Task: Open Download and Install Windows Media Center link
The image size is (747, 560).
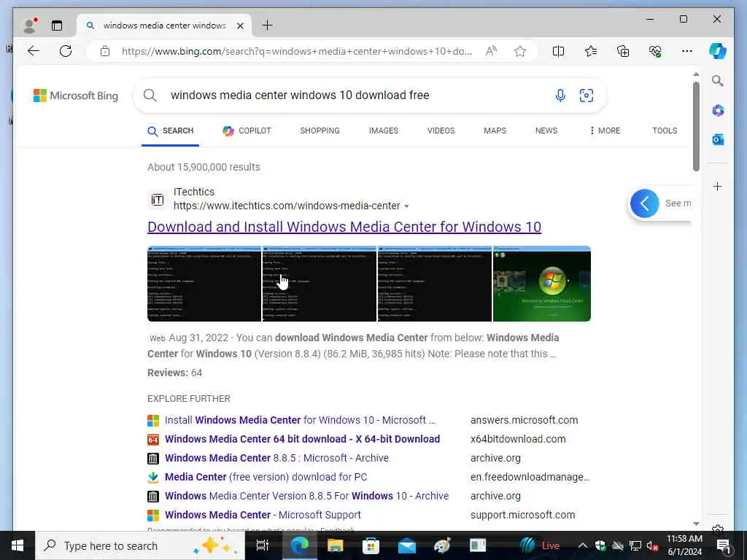Action: click(344, 227)
